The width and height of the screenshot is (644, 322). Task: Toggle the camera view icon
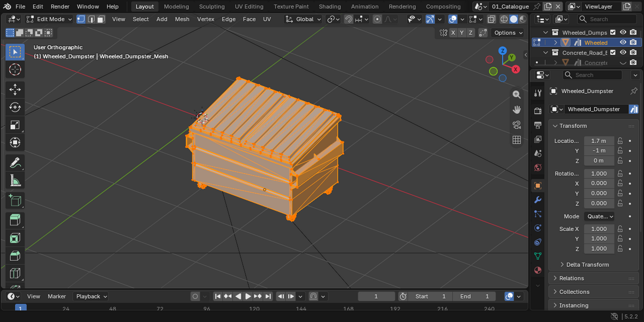pos(517,125)
